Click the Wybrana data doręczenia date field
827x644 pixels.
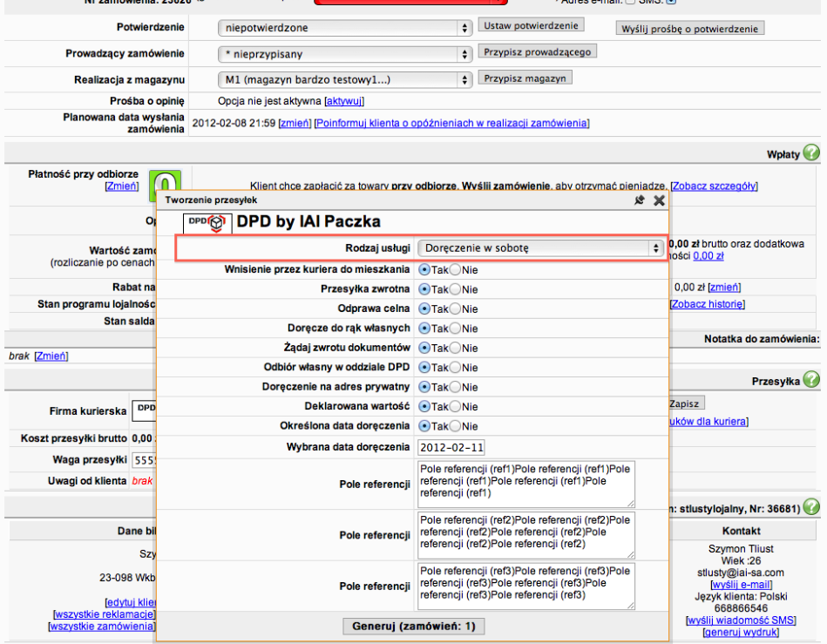click(451, 447)
